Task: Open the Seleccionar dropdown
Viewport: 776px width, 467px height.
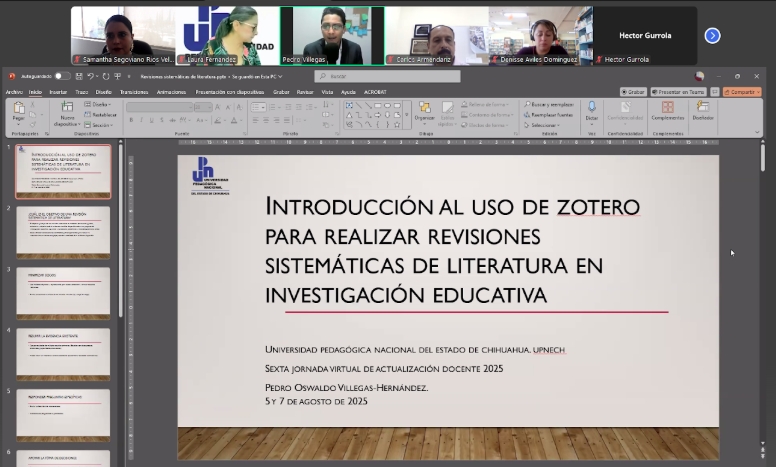Action: point(541,125)
